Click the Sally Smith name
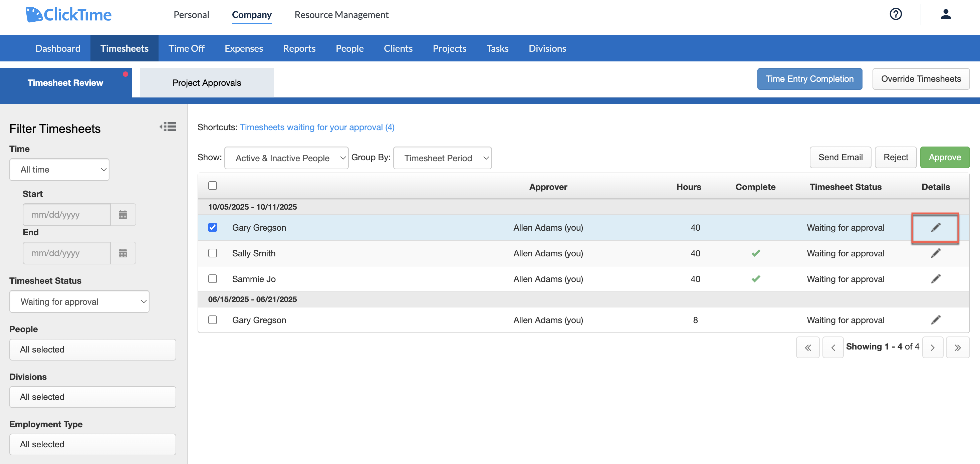 [254, 253]
